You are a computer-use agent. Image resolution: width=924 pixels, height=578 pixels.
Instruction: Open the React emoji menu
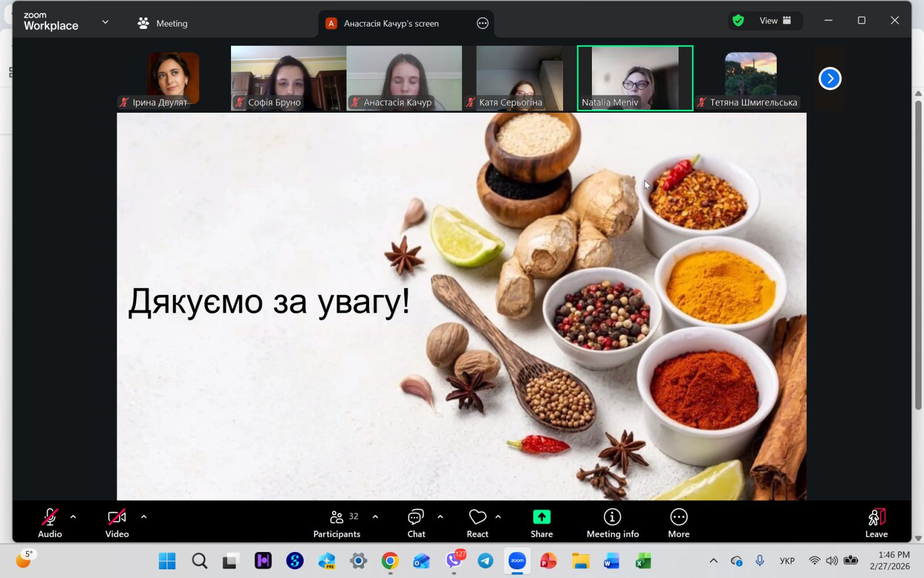point(477,523)
